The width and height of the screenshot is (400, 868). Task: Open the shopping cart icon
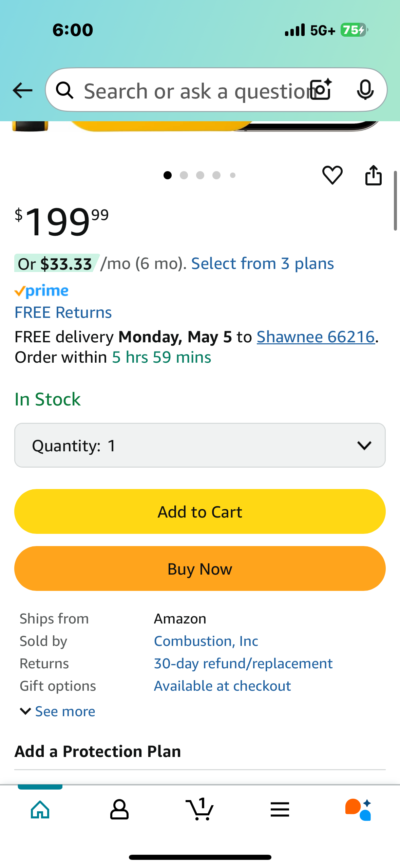(x=200, y=809)
